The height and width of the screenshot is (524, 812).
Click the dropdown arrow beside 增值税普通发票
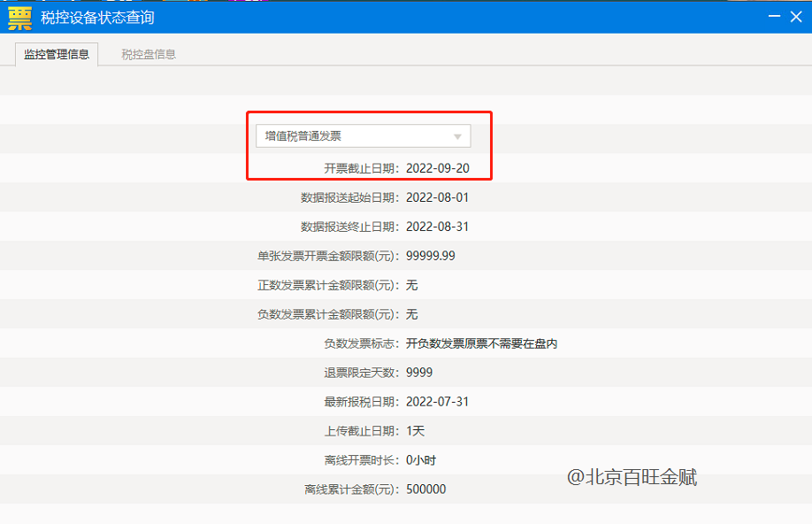(457, 137)
